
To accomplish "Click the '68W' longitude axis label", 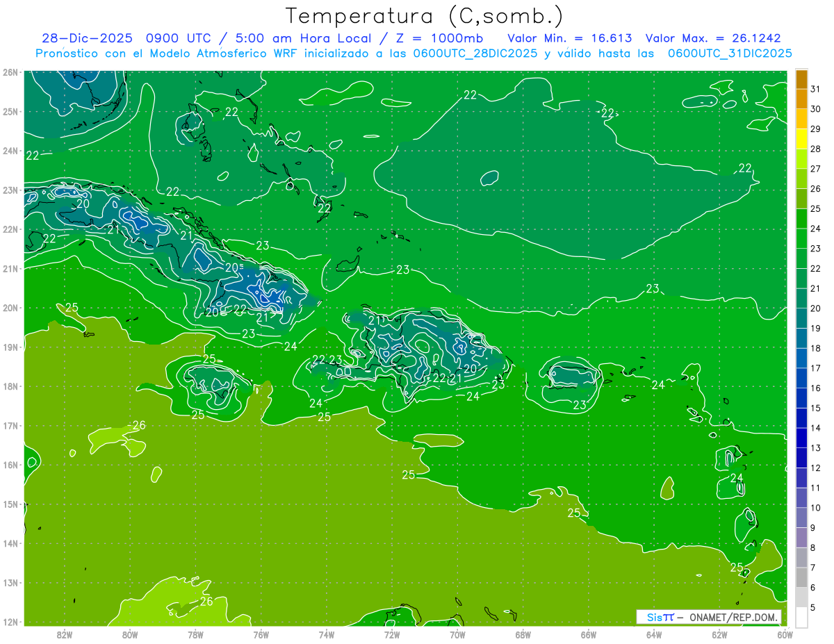I will tap(523, 634).
